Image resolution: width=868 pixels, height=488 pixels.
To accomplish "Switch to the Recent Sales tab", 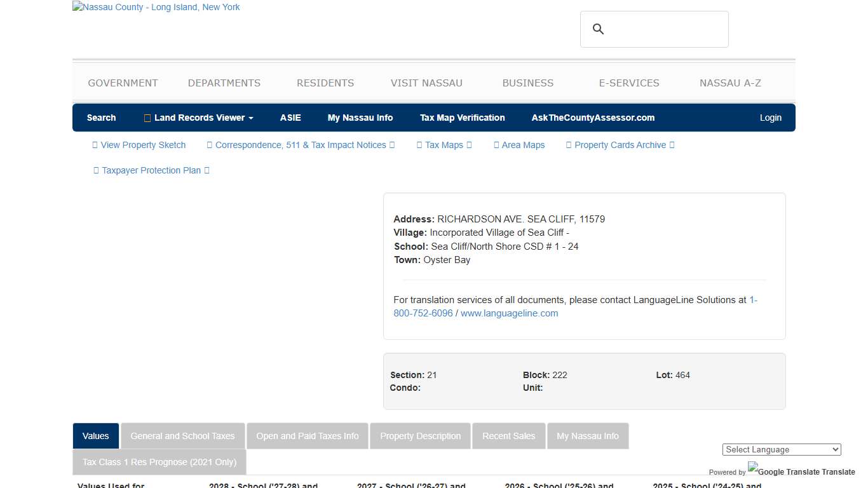I will point(508,436).
